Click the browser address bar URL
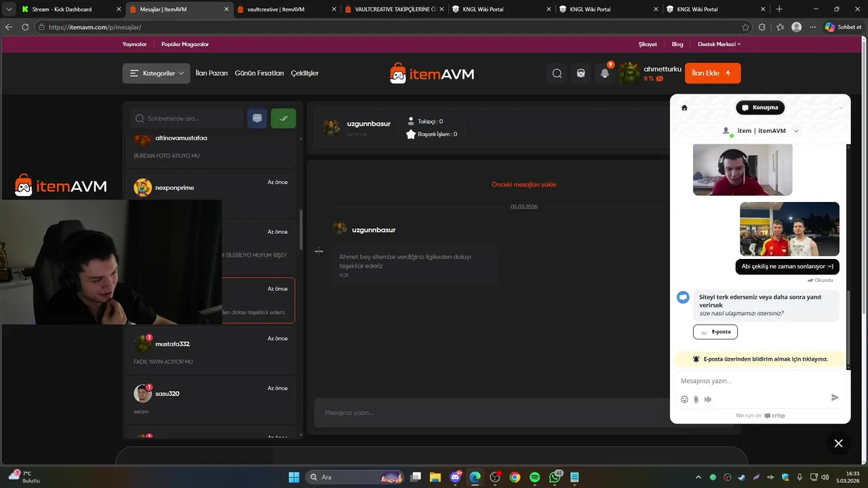Screen dimensions: 868x488 [x=95, y=27]
